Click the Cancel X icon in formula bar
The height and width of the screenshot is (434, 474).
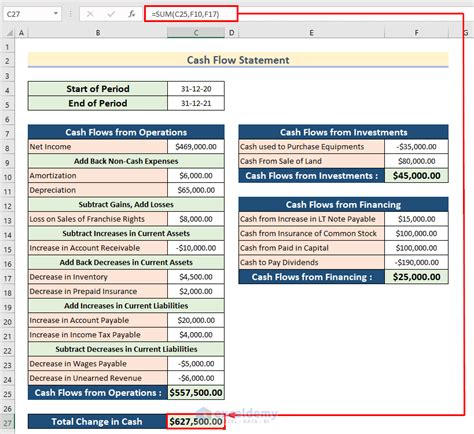pos(90,14)
